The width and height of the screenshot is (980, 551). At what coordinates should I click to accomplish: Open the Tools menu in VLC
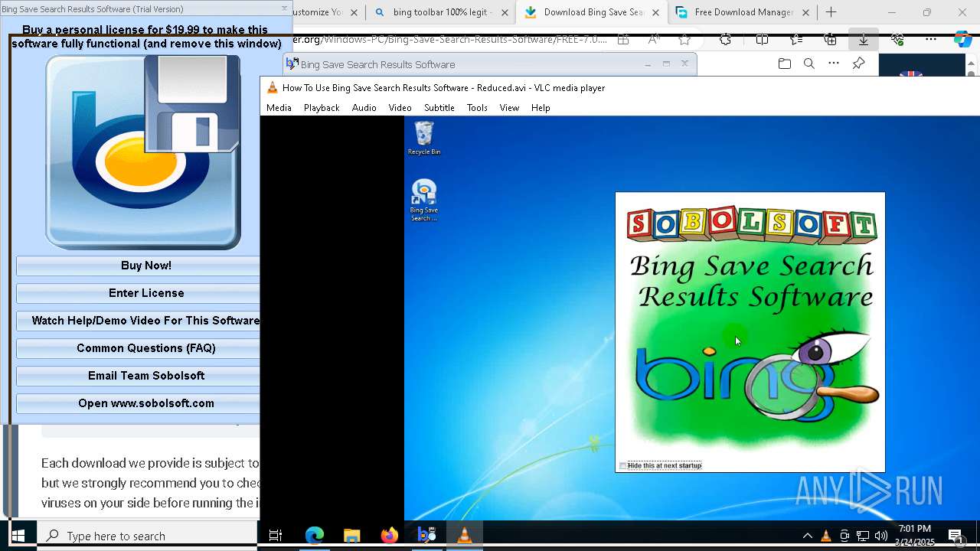pyautogui.click(x=477, y=108)
